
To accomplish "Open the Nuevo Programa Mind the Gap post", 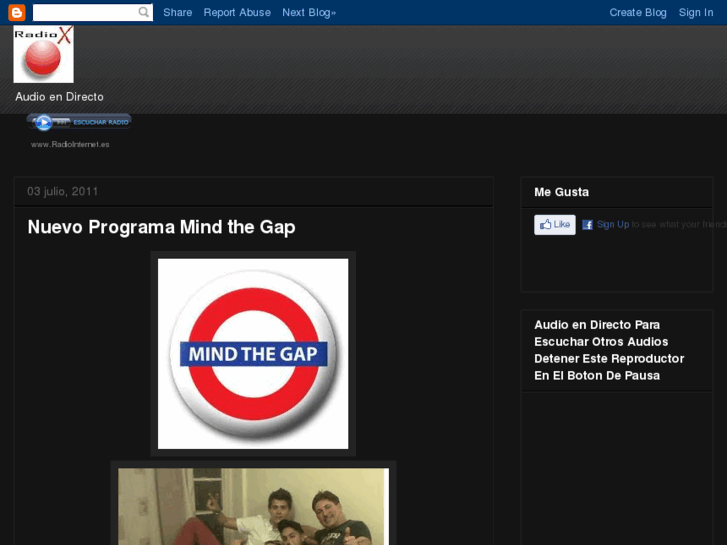I will [161, 227].
